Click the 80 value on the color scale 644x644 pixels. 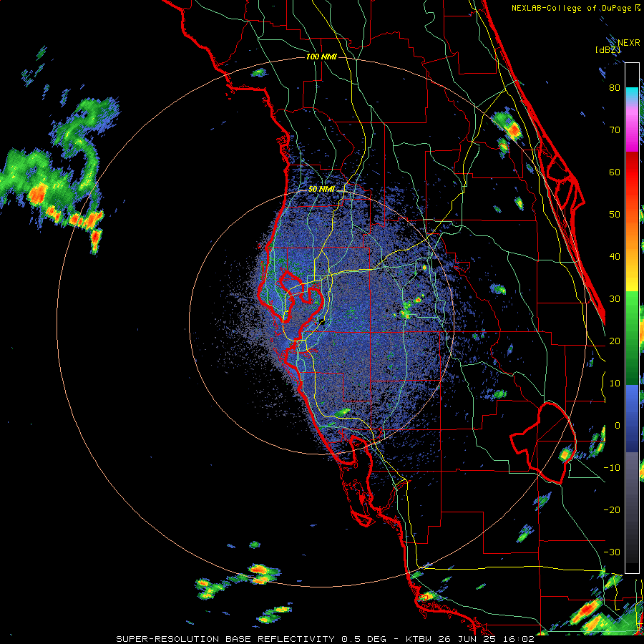[615, 87]
